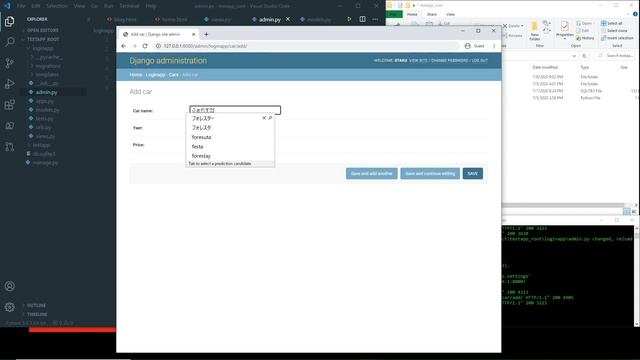The width and height of the screenshot is (640, 360).
Task: Select the 'forestay' prediction candidate
Action: (201, 156)
